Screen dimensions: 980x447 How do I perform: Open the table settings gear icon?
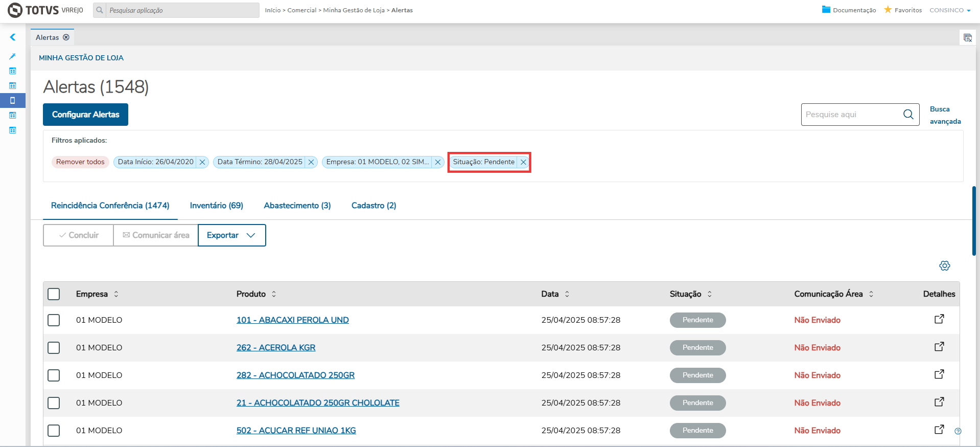[945, 265]
